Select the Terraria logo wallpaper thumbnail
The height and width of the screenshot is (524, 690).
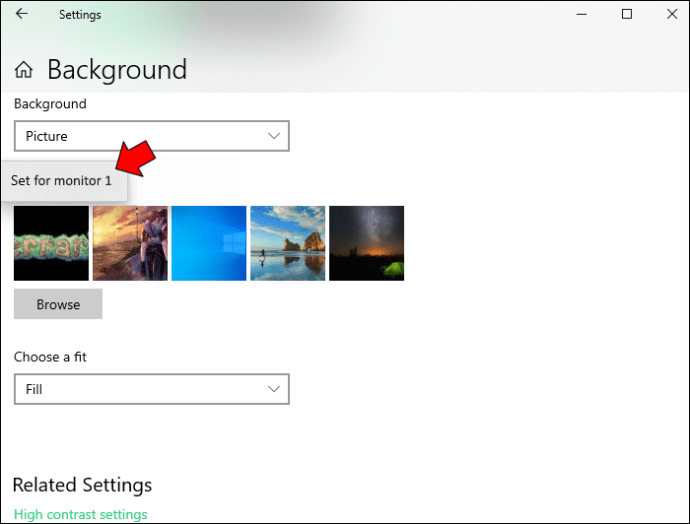[51, 243]
